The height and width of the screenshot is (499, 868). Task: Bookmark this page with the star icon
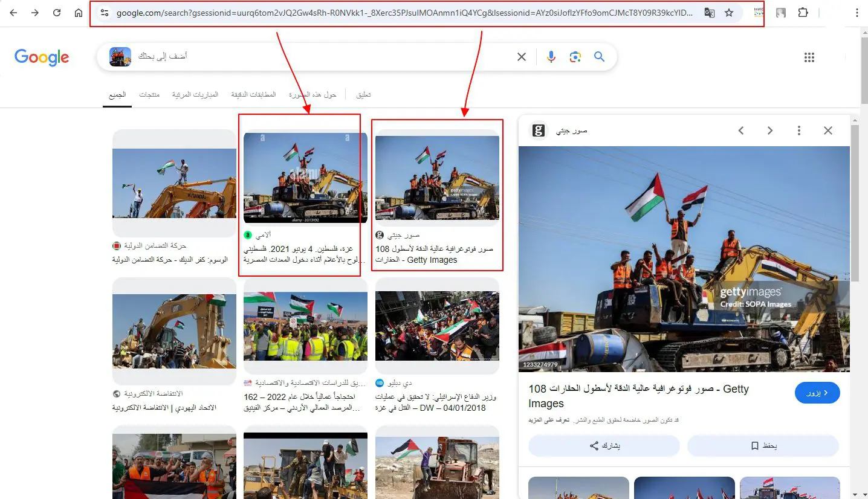[729, 13]
